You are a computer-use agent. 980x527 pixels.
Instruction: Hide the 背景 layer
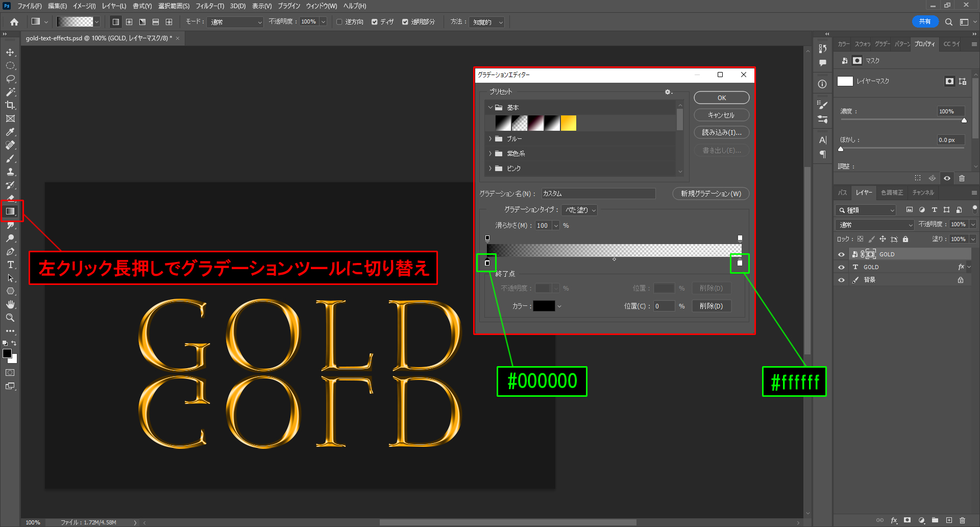pyautogui.click(x=841, y=280)
